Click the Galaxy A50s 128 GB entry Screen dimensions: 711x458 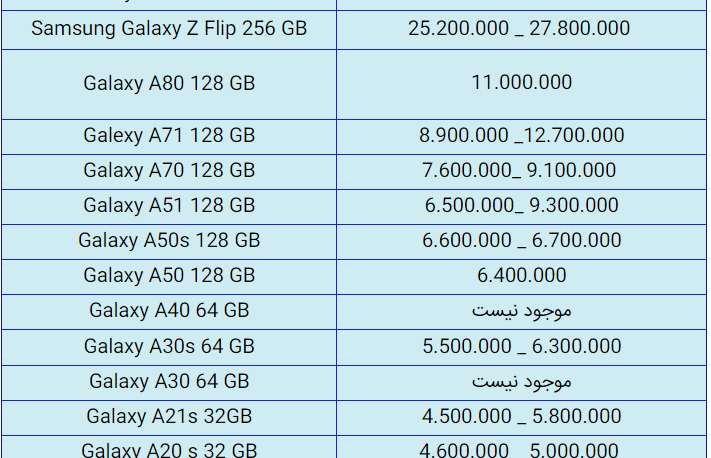point(169,240)
